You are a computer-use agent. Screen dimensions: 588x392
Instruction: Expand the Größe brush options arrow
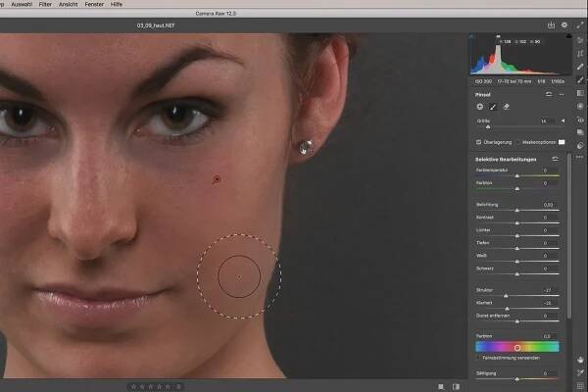(x=563, y=121)
